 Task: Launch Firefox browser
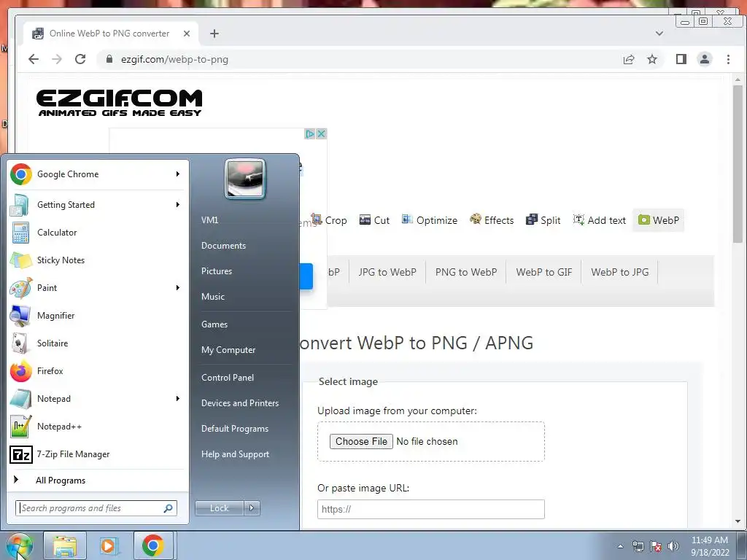pyautogui.click(x=97, y=371)
